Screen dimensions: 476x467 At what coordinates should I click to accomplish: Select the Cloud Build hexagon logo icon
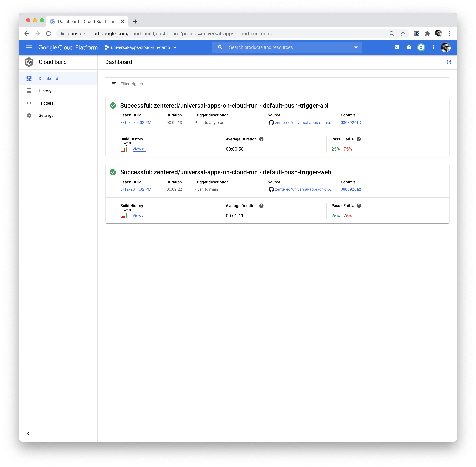coord(29,62)
